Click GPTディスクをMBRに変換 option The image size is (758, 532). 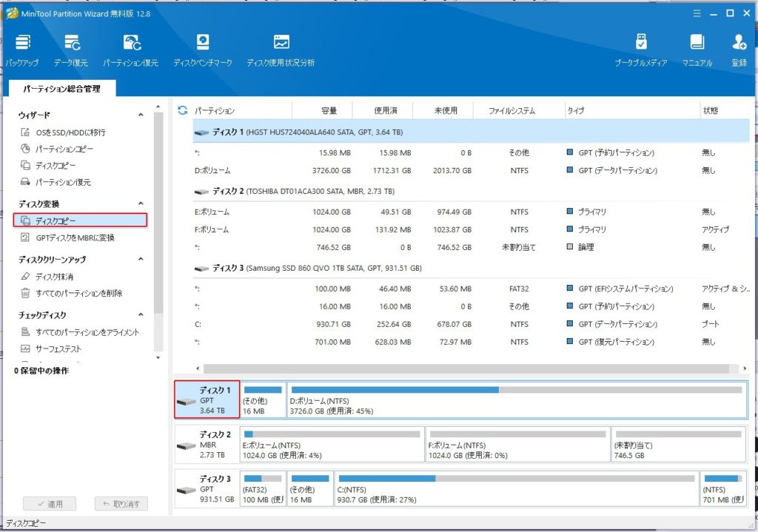click(75, 238)
